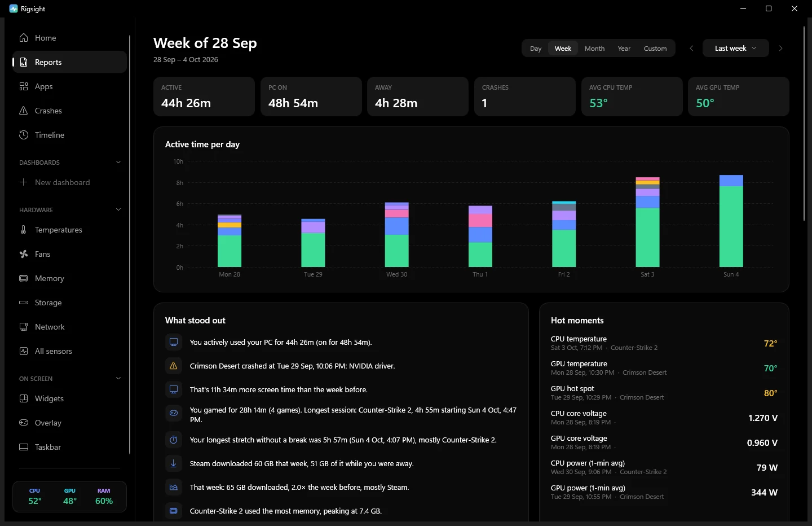
Task: Go to the previous week arrow
Action: pos(692,49)
